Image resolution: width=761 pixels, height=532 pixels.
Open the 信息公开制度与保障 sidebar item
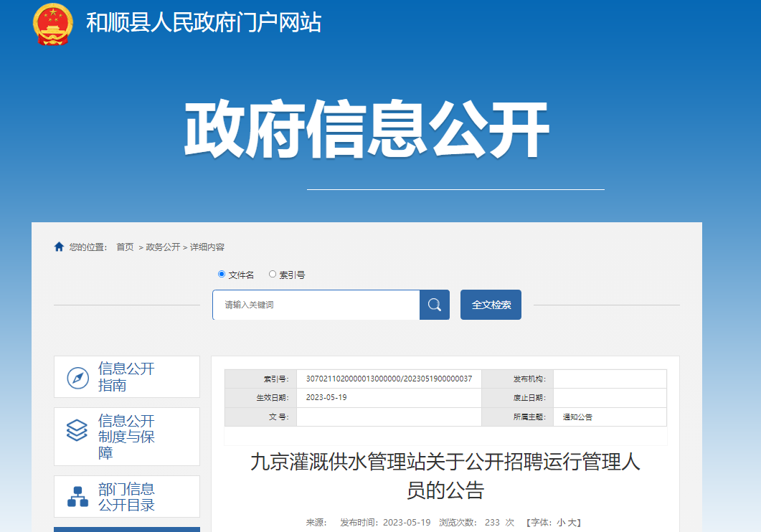coord(127,437)
